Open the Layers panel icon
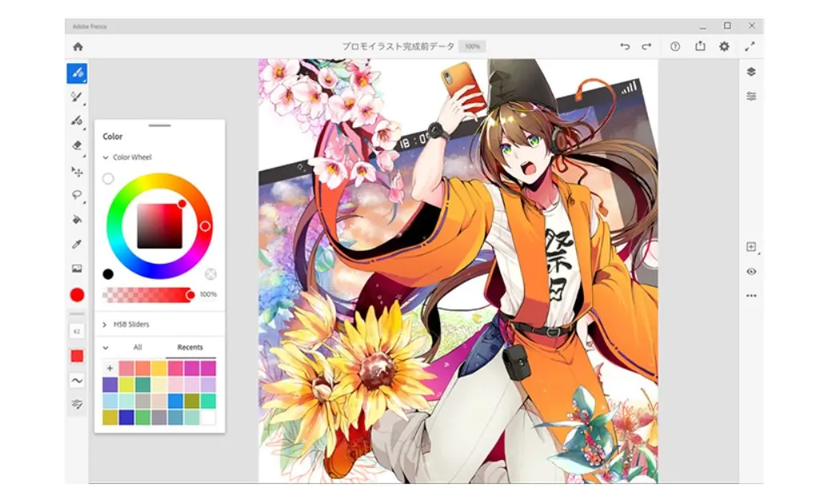Viewport: 826px width, 504px height. (x=751, y=72)
